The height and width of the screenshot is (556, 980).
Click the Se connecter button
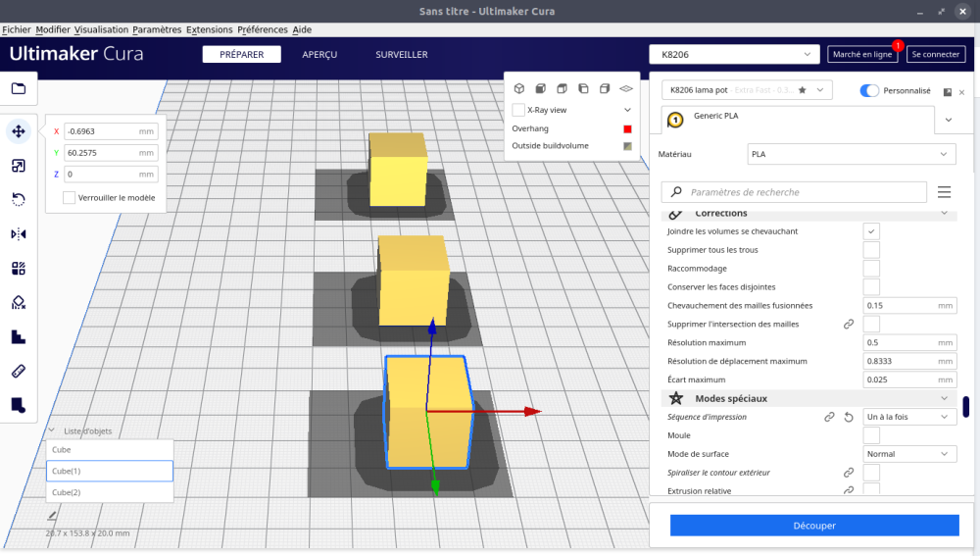[x=936, y=54]
